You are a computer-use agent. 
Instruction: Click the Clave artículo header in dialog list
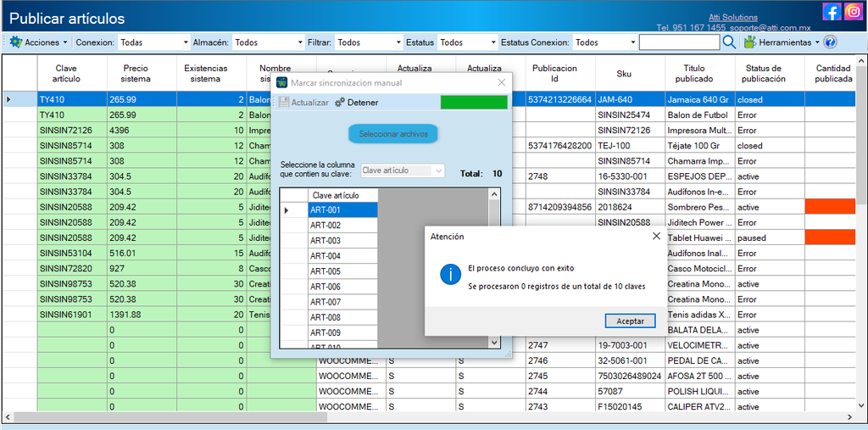(342, 195)
